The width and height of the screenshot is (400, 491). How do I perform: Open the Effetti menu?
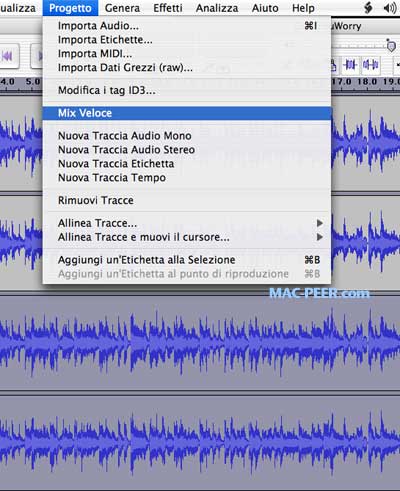coord(168,8)
